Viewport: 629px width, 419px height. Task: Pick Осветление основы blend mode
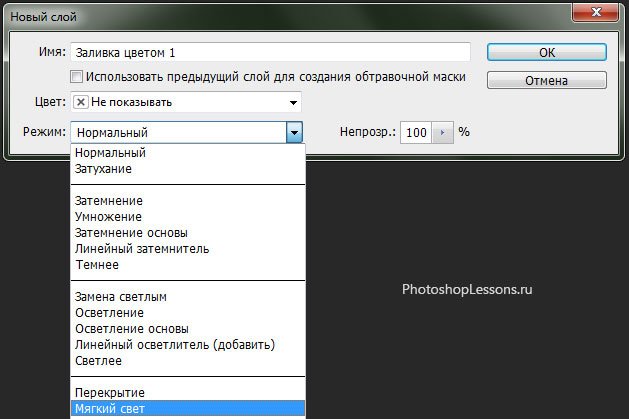[131, 328]
